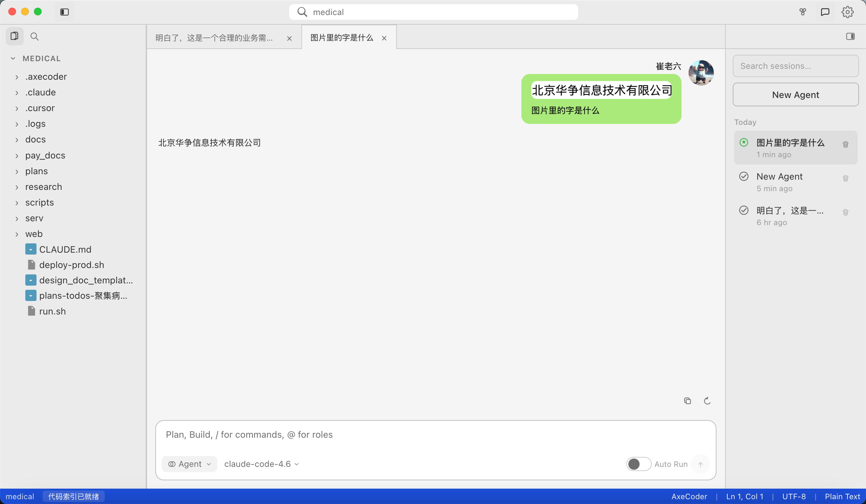Click the send arrow button

click(x=700, y=464)
